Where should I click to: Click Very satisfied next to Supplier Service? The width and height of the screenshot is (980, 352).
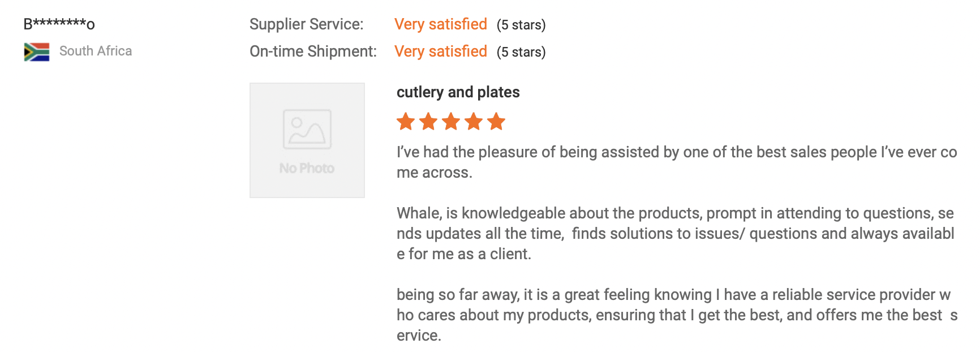tap(440, 24)
